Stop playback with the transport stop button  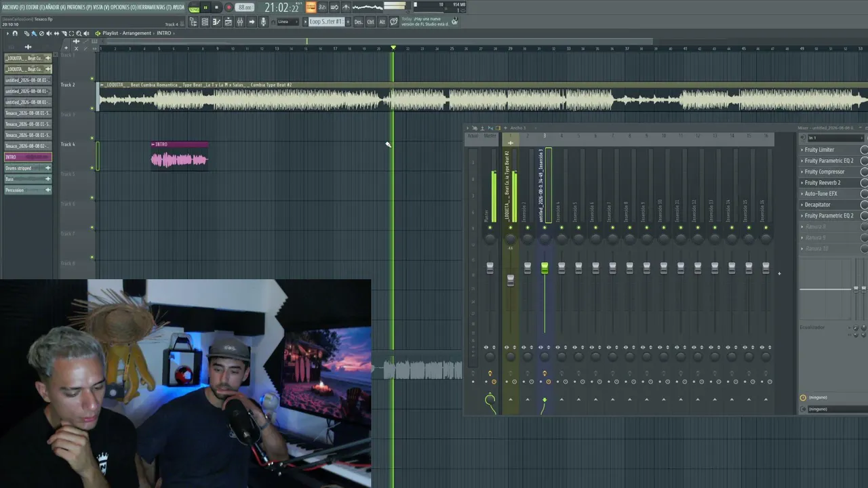point(216,7)
